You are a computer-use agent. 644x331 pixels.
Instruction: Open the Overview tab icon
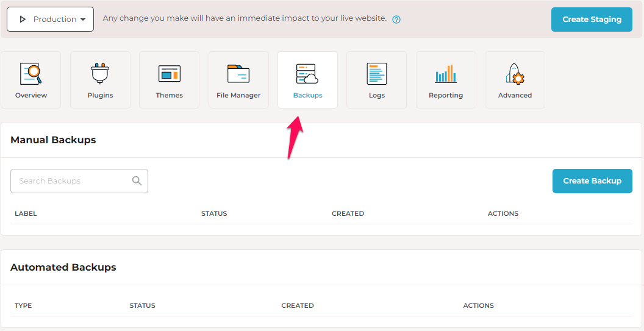(x=31, y=74)
